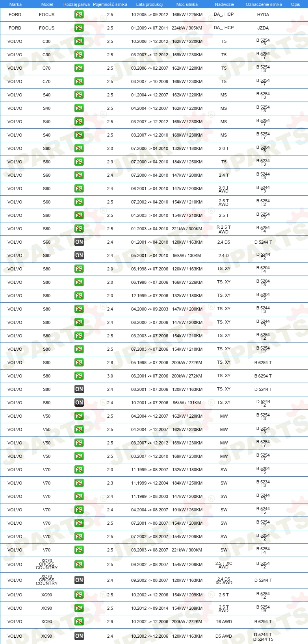Click the PB icon for the XC90 B 5254 T9 row
The width and height of the screenshot is (308, 644).
pos(79,608)
